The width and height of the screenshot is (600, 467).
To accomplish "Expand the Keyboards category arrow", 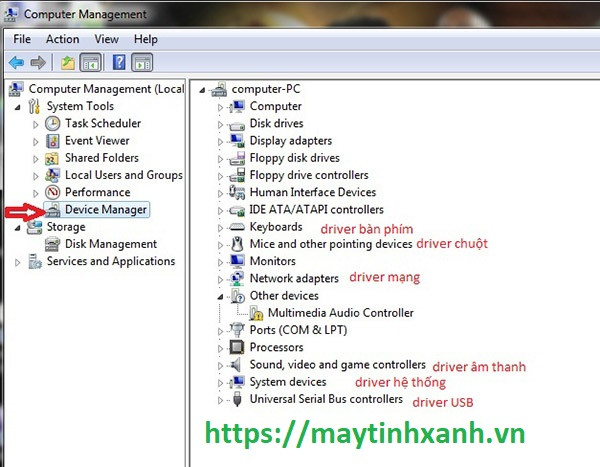I will point(220,228).
